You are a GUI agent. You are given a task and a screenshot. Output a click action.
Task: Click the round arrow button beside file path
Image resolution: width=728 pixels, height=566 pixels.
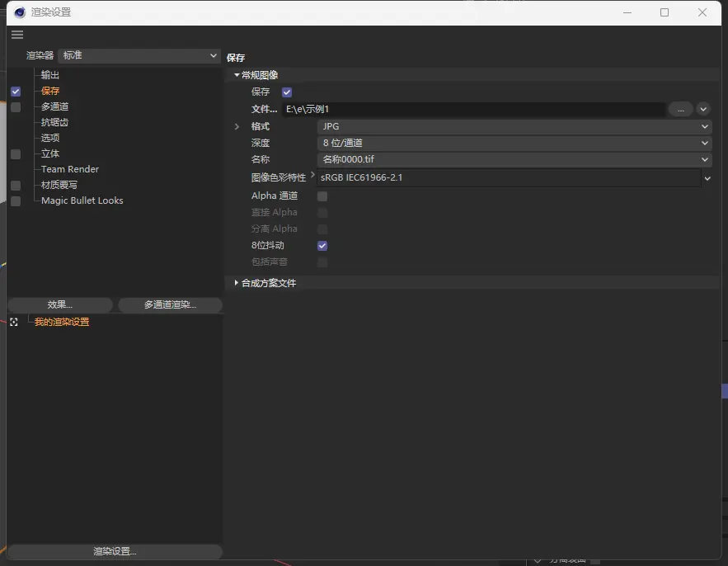point(703,109)
